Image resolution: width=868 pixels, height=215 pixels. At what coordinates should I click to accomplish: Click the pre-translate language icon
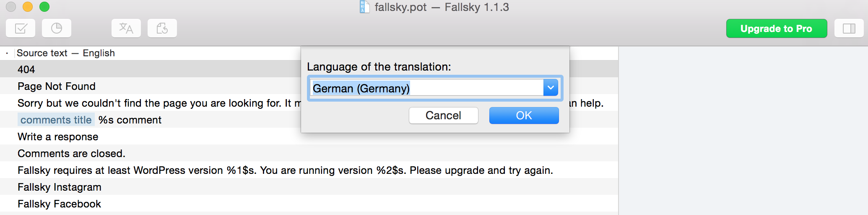[126, 29]
